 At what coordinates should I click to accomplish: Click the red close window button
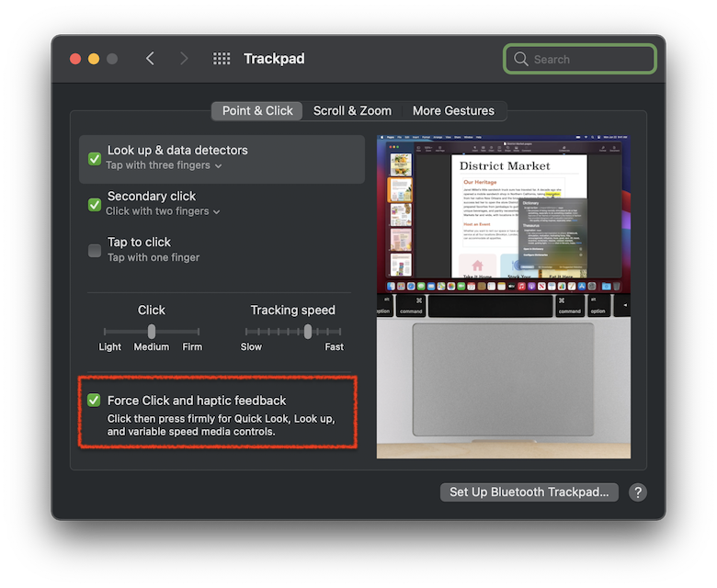point(75,59)
